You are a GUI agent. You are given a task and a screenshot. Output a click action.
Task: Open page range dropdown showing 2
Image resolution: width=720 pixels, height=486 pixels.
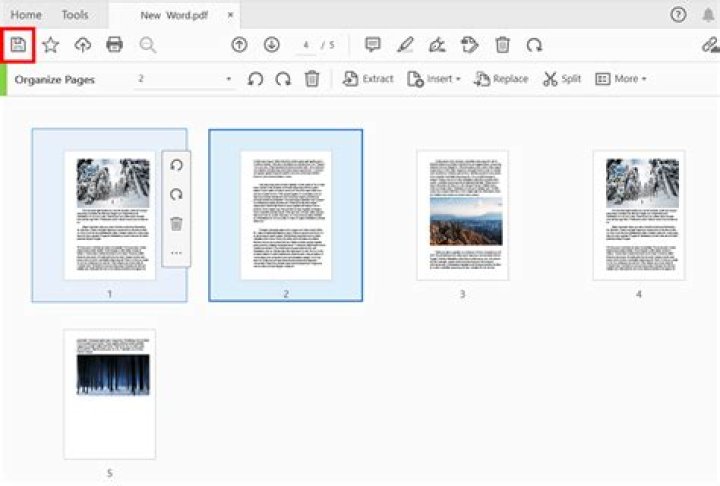(x=185, y=79)
